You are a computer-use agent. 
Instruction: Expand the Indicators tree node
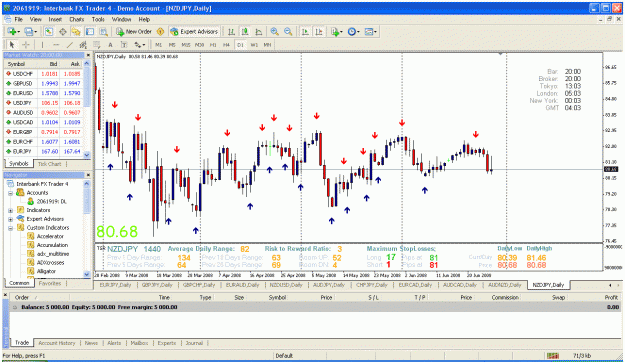11,210
